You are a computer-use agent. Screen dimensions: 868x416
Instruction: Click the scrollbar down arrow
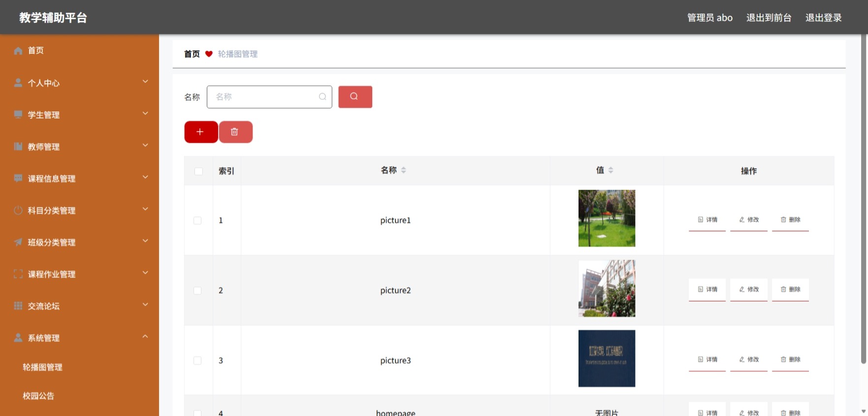(x=863, y=411)
